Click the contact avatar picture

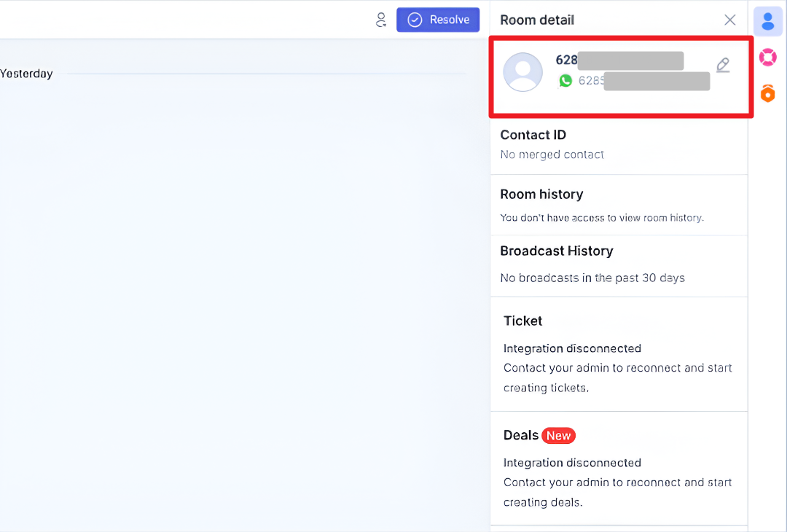tap(523, 72)
